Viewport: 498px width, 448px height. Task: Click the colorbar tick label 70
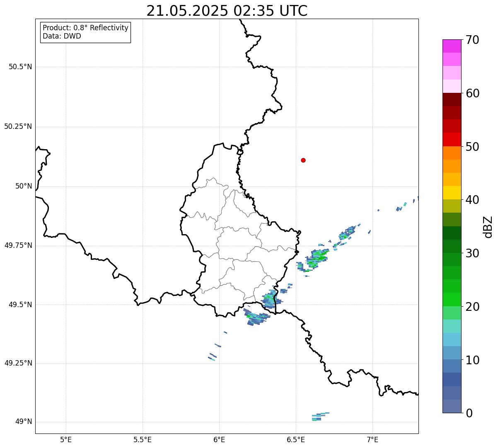[x=472, y=40]
